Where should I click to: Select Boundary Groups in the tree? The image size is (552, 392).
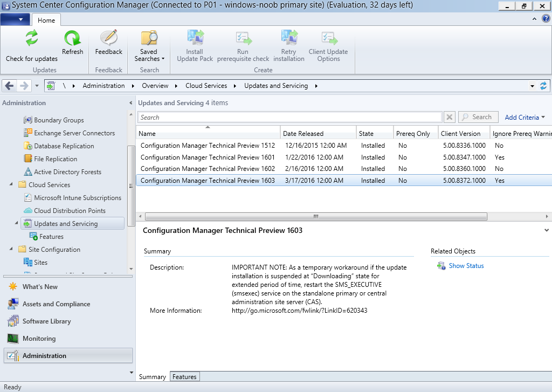point(59,120)
